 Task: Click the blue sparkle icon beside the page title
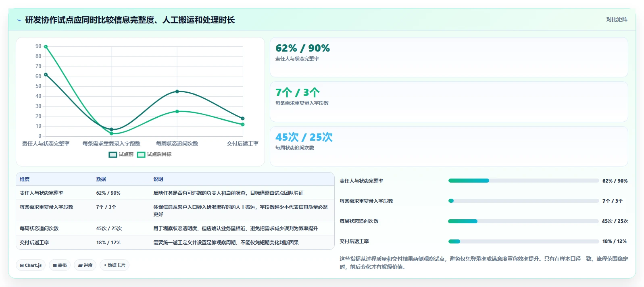pos(19,20)
